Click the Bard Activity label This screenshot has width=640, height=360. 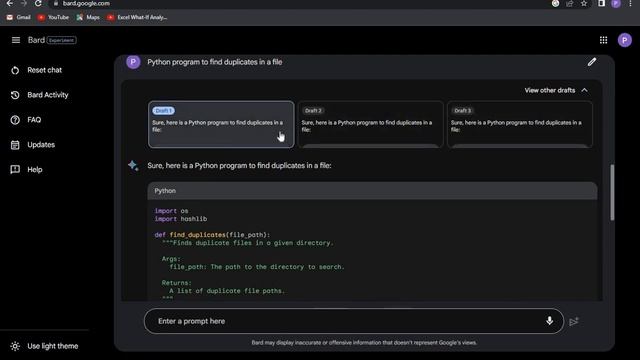click(48, 95)
